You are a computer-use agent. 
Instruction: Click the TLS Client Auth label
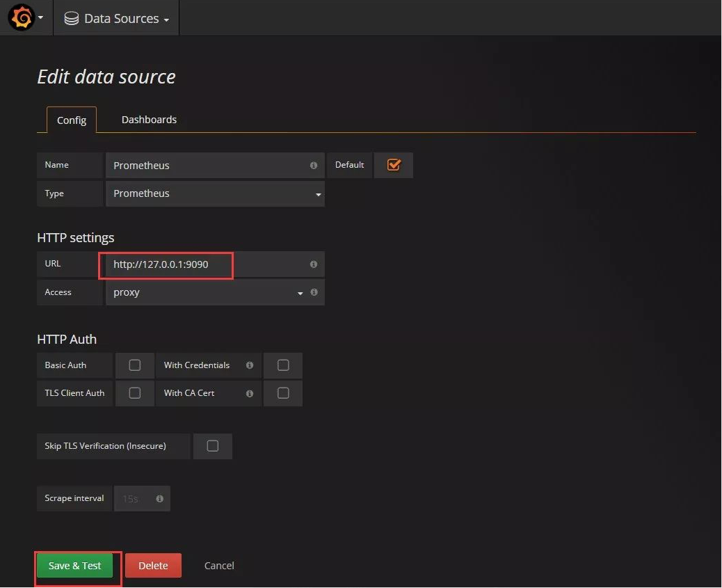click(74, 393)
